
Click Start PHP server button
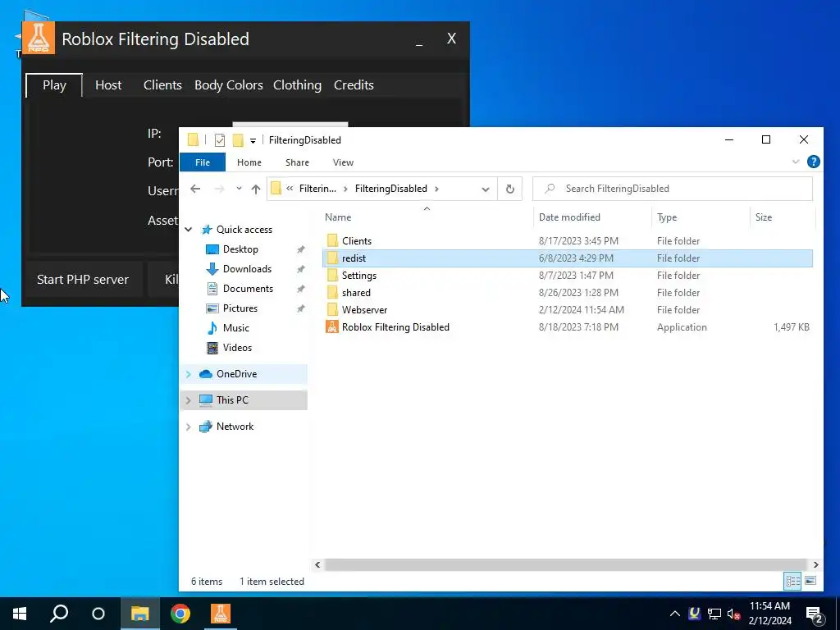click(x=83, y=279)
